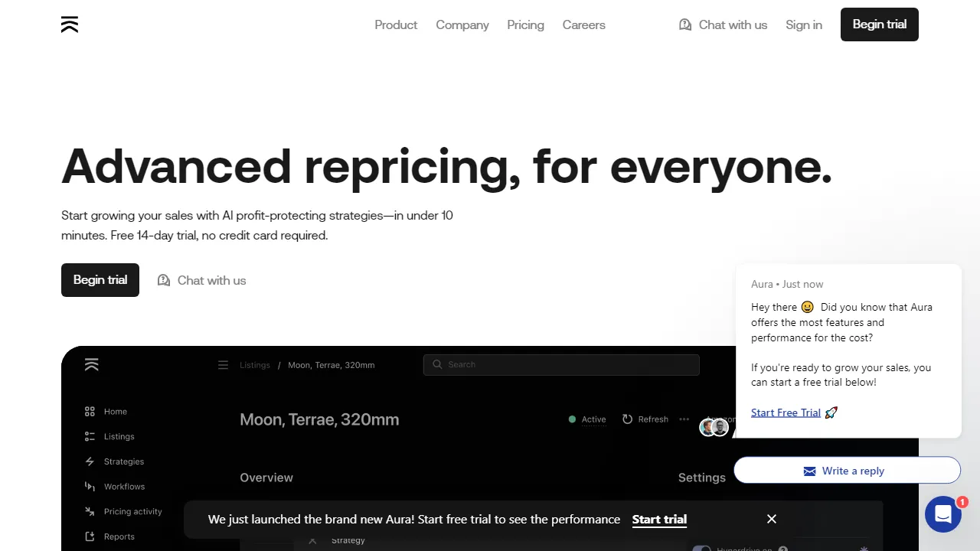This screenshot has width=980, height=551.
Task: Select Reports in the preview sidebar
Action: (119, 536)
